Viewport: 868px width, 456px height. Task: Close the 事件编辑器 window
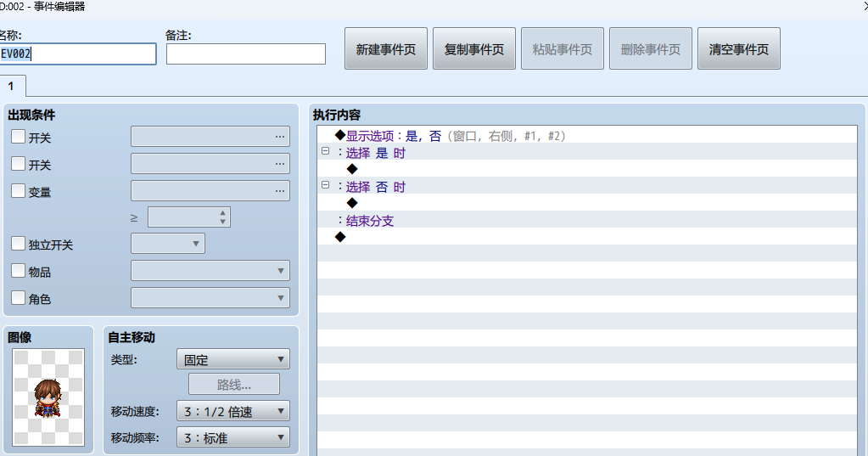864,7
